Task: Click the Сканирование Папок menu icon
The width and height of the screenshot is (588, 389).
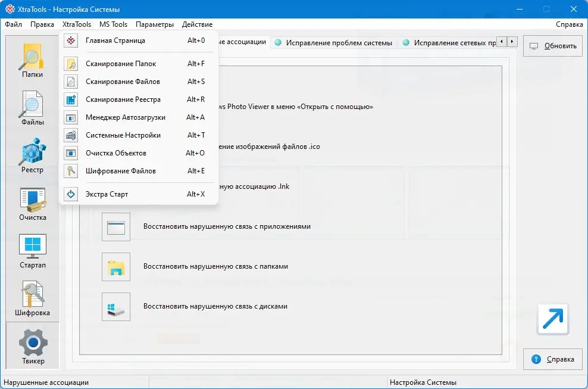Action: coord(71,64)
